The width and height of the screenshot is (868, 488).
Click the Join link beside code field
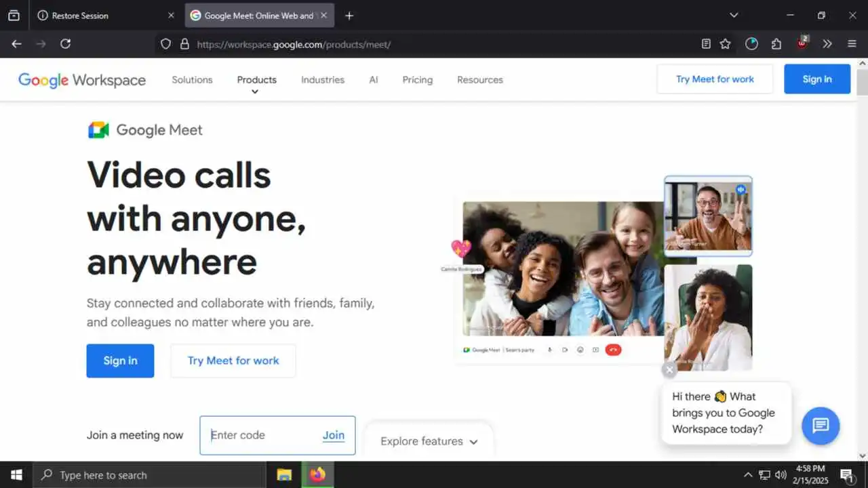[334, 435]
